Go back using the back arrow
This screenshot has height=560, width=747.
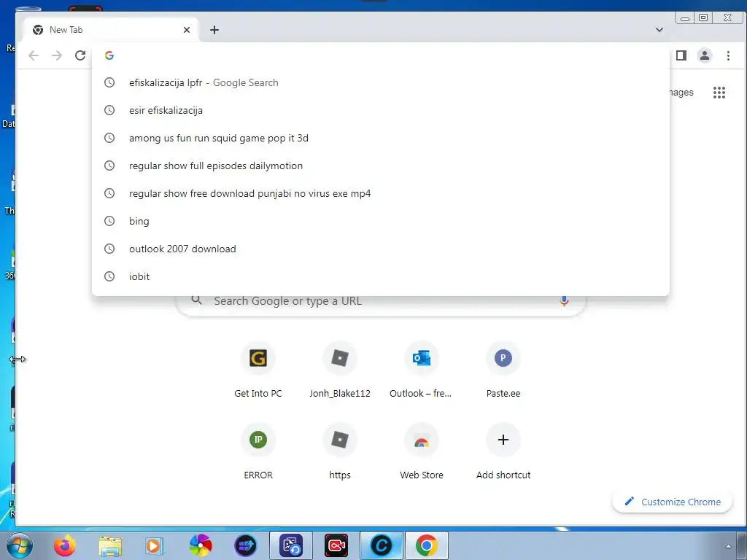34,55
